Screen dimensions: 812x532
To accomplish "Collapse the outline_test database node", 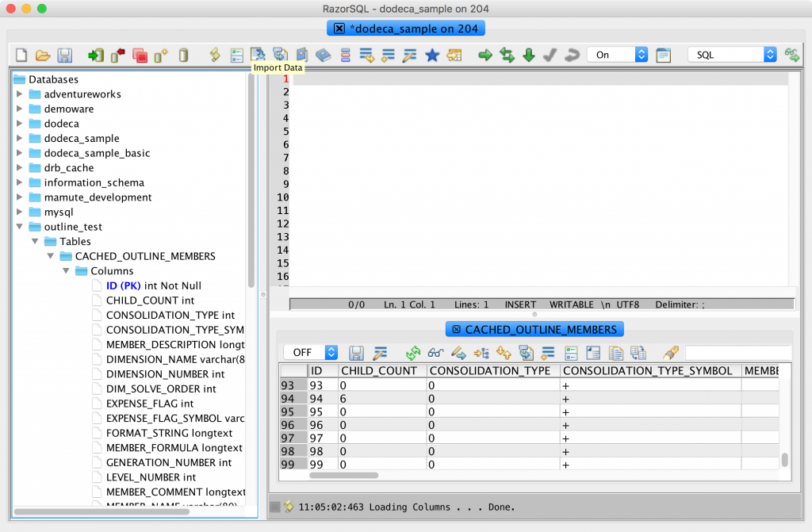I will (20, 227).
